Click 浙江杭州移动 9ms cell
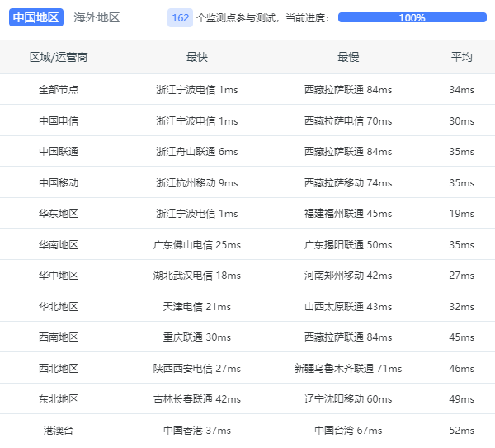The image size is (495, 448). point(196,183)
